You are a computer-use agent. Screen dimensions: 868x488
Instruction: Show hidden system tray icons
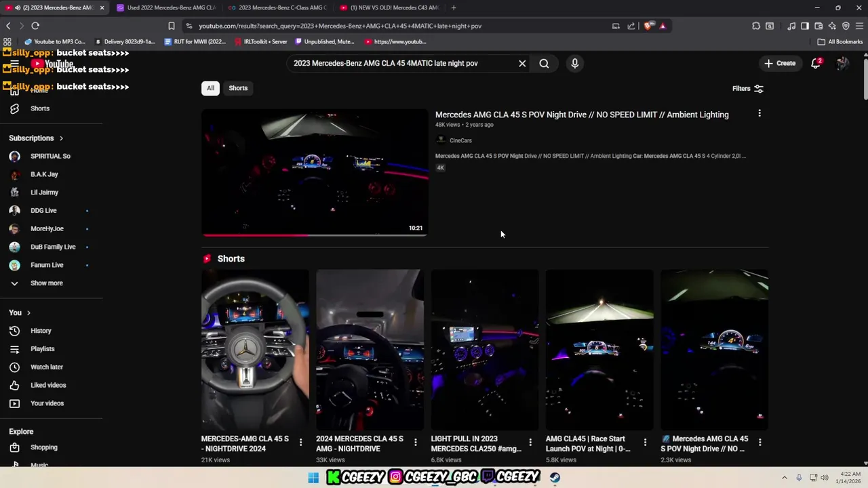(785, 477)
